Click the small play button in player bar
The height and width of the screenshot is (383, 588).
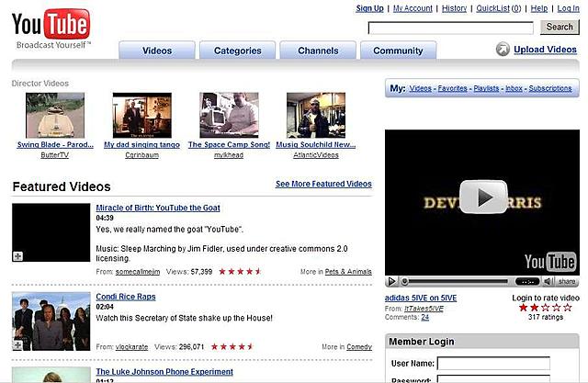(391, 281)
